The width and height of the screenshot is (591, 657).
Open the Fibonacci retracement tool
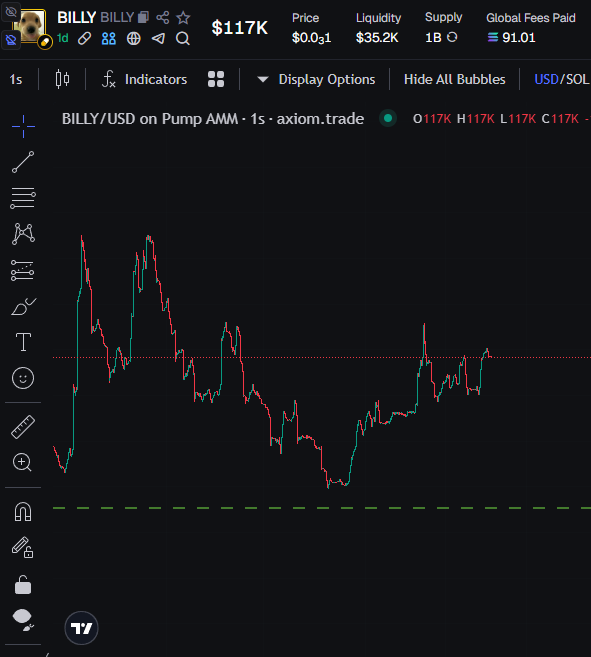coord(23,198)
